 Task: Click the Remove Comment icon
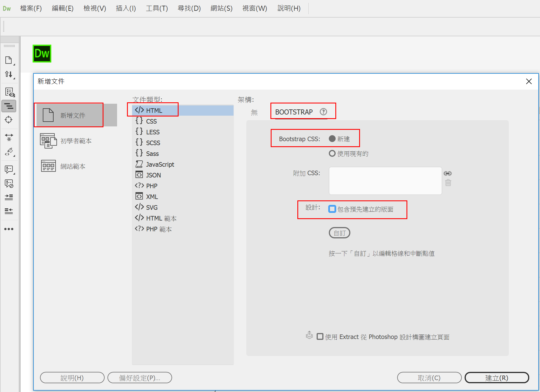(9, 184)
